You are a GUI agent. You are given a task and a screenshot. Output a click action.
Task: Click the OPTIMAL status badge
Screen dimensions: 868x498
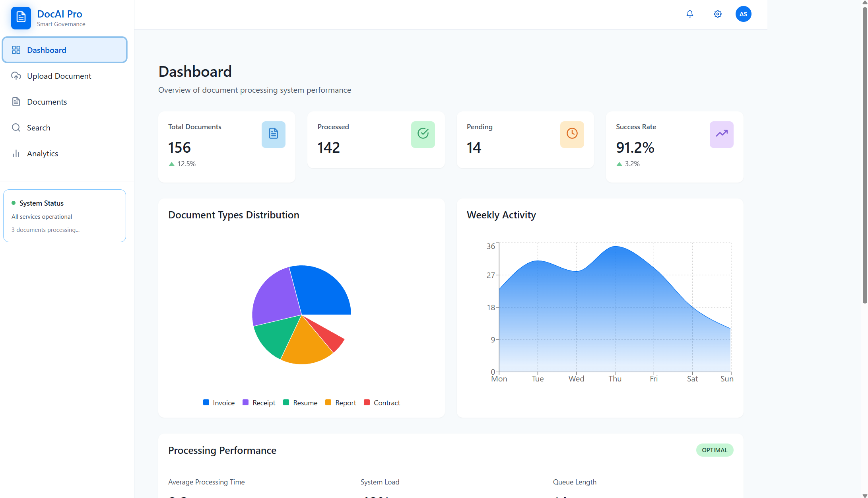[714, 450]
